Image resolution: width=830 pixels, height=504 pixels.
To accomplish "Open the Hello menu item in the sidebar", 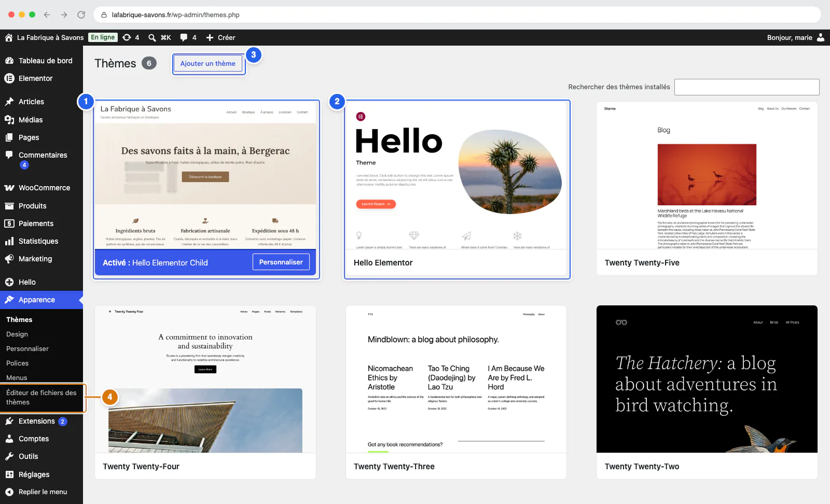I will (41, 282).
